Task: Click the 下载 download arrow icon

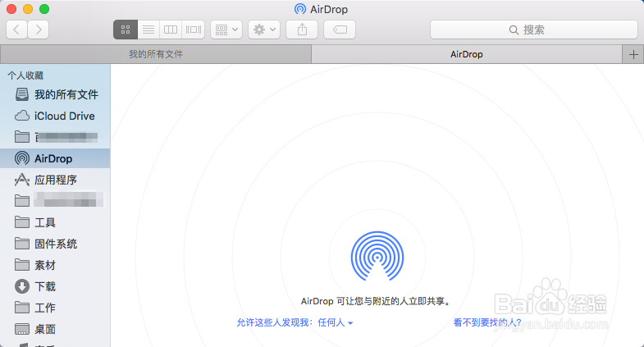Action: coord(22,286)
